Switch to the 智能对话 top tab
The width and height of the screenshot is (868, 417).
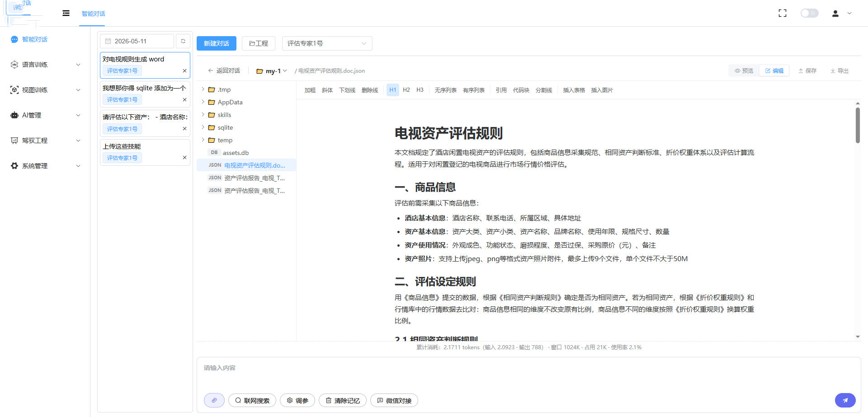[93, 14]
